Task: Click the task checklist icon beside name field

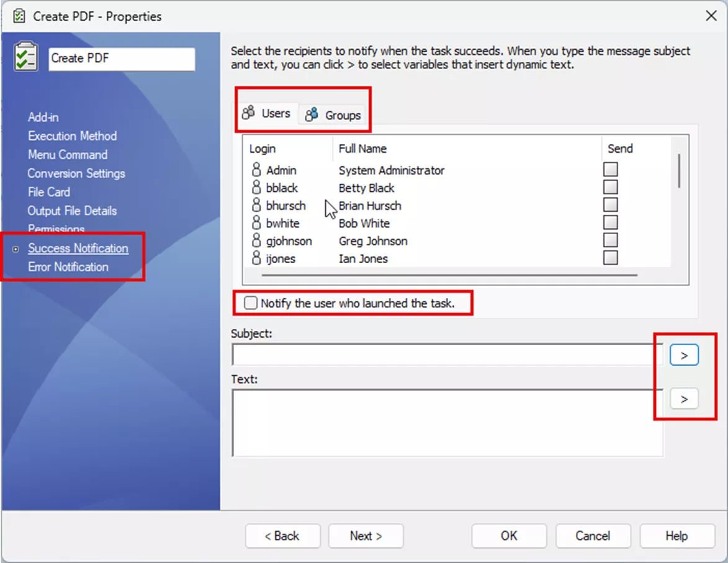Action: pos(25,56)
